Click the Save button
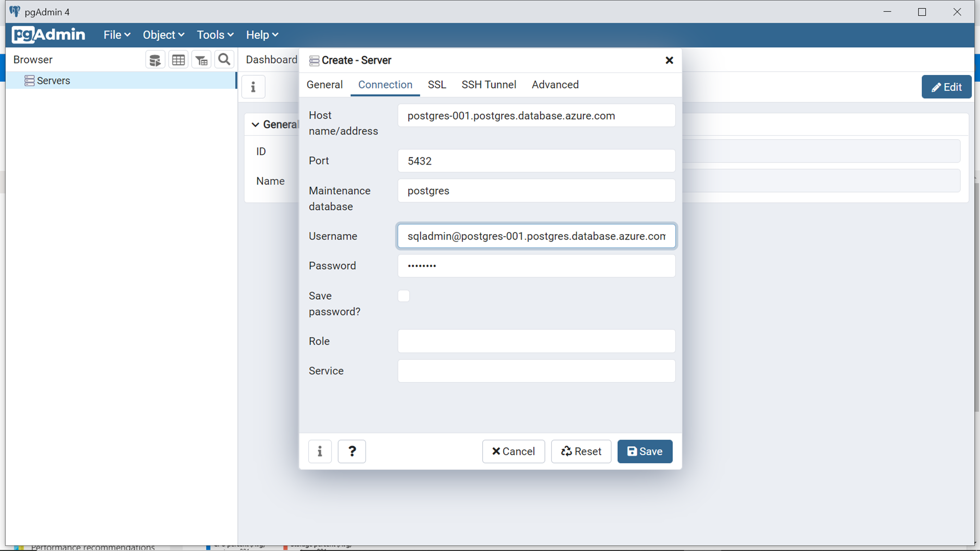The width and height of the screenshot is (980, 551). pyautogui.click(x=645, y=451)
